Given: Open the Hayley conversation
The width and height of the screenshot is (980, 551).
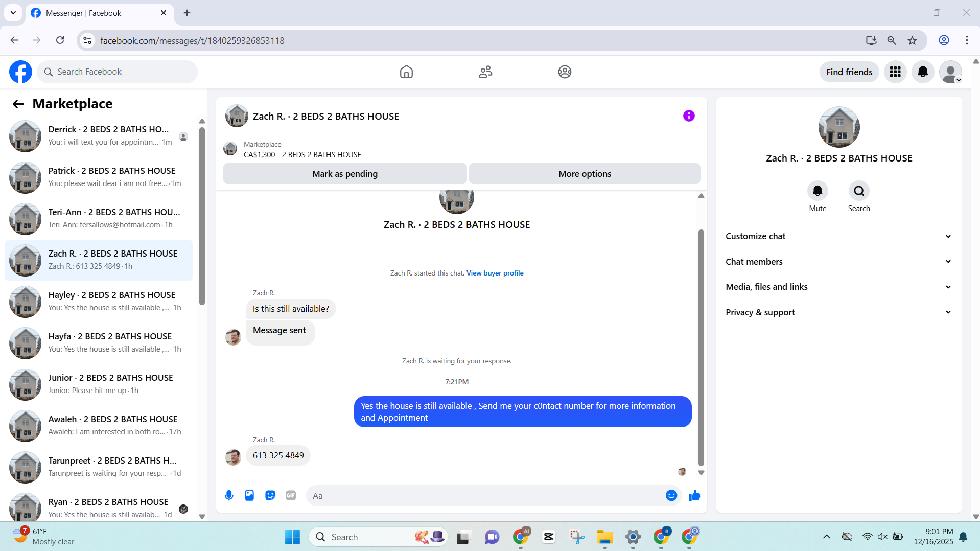Looking at the screenshot, I should tap(99, 302).
